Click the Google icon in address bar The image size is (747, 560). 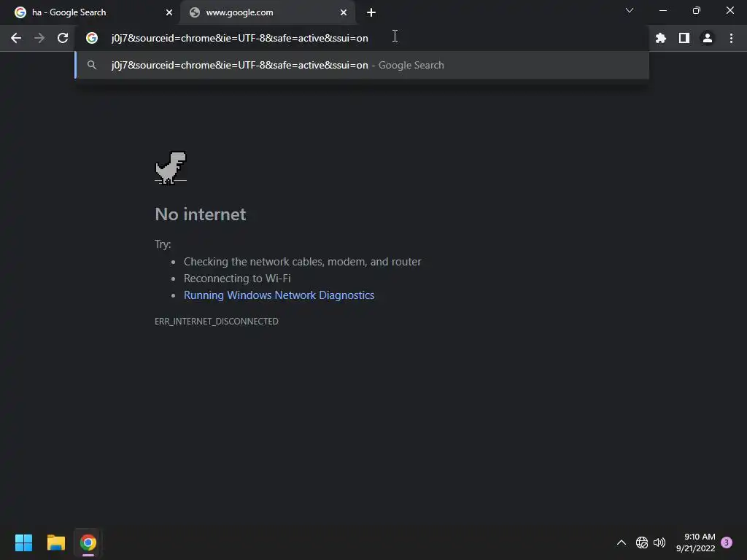tap(92, 38)
